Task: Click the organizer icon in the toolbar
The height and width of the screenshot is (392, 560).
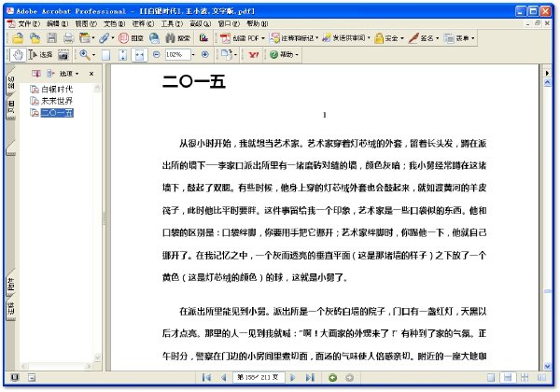Action: pyautogui.click(x=85, y=38)
